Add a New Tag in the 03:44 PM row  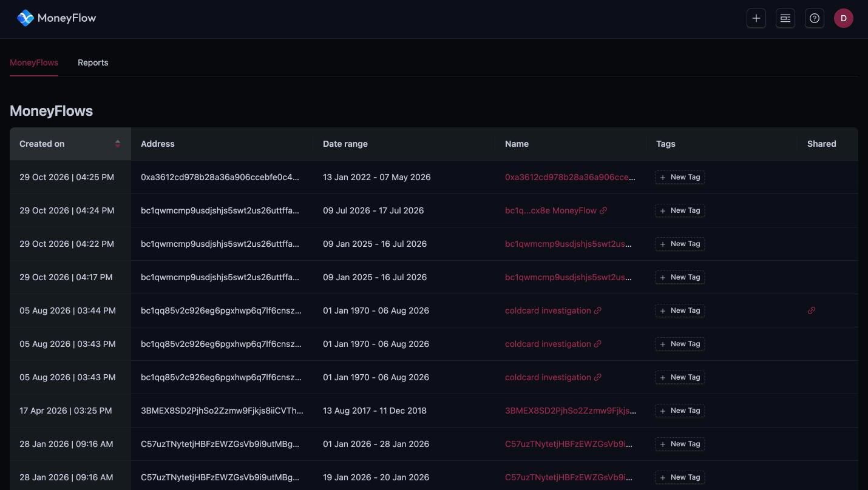[x=680, y=310]
